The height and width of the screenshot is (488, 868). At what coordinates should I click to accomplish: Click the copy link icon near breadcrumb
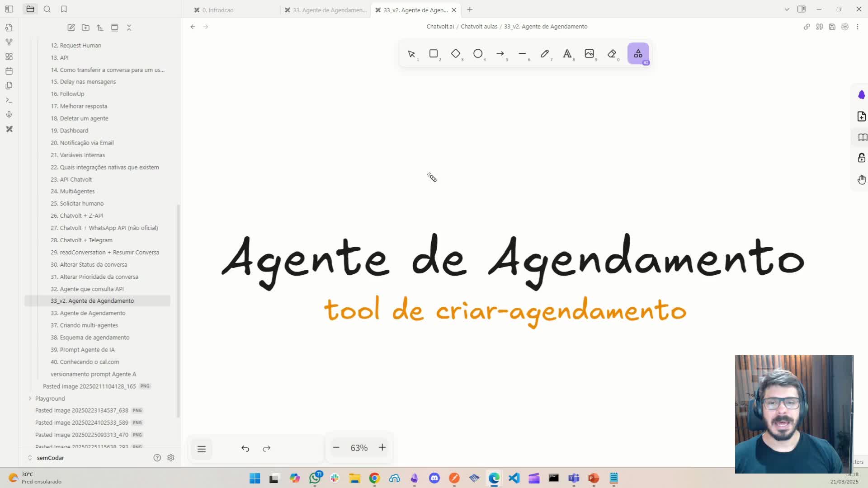(x=807, y=26)
